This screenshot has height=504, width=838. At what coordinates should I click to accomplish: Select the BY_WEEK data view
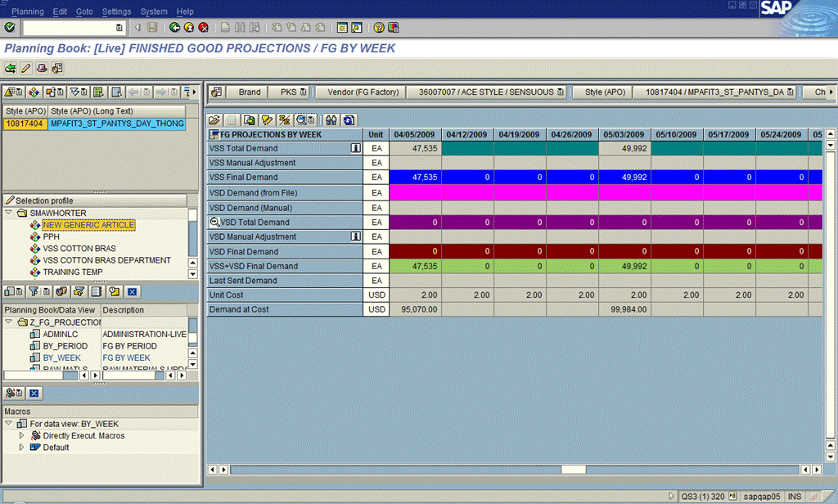62,358
